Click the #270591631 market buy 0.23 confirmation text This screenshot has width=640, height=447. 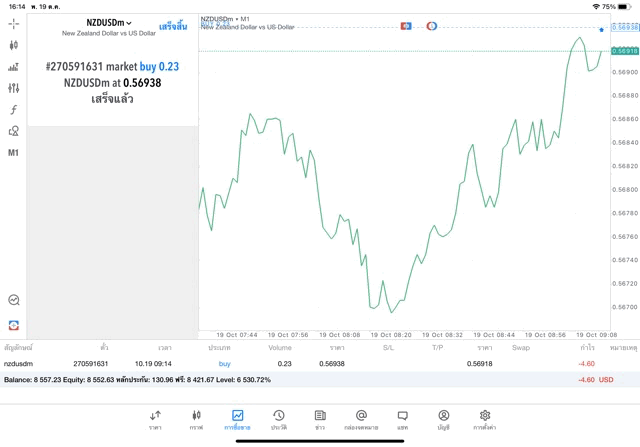[x=112, y=67]
